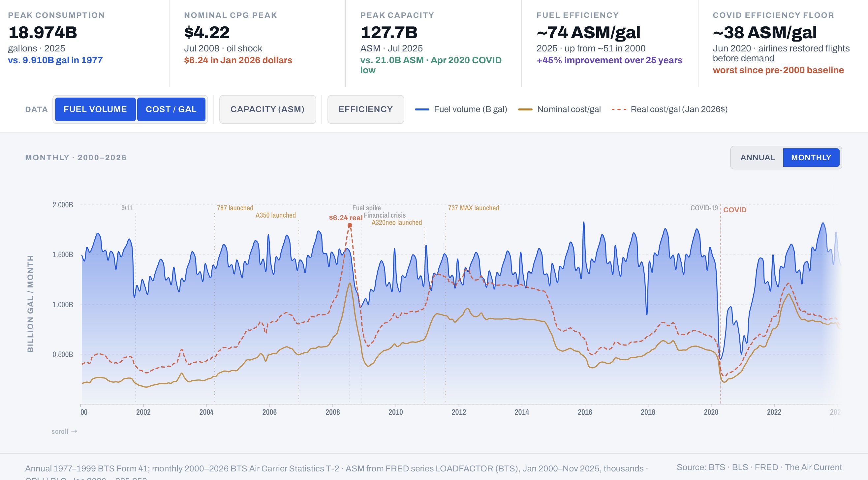Click the red COVID marker label
Viewport: 868px width, 480px height.
734,210
